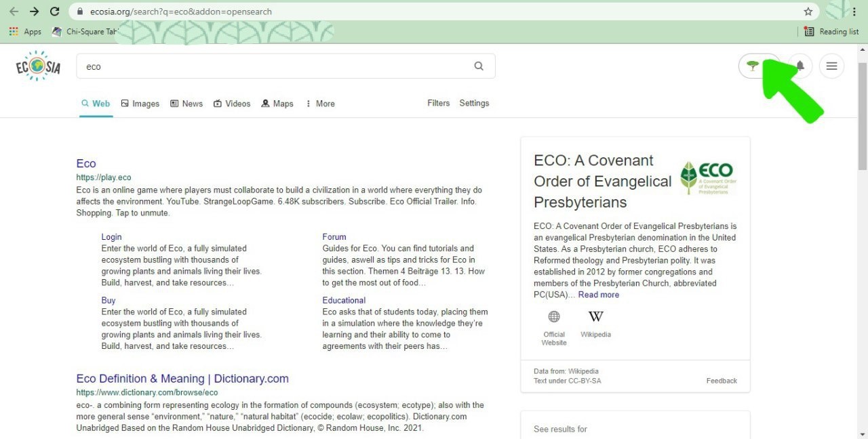Open Eco Definition & Meaning Dictionary.com result

[x=182, y=379]
